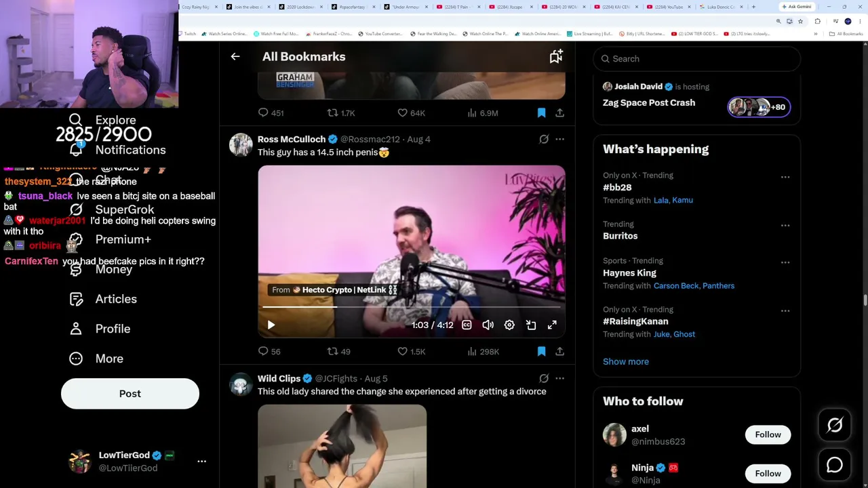Open Ross McCulloch's profile avatar
The image size is (868, 488).
pos(241,145)
